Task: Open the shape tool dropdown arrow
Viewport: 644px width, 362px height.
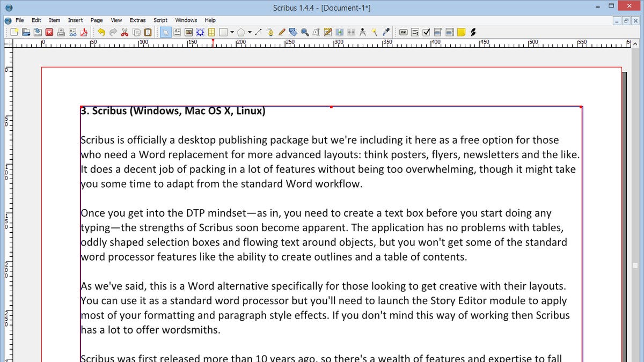Action: pyautogui.click(x=232, y=32)
